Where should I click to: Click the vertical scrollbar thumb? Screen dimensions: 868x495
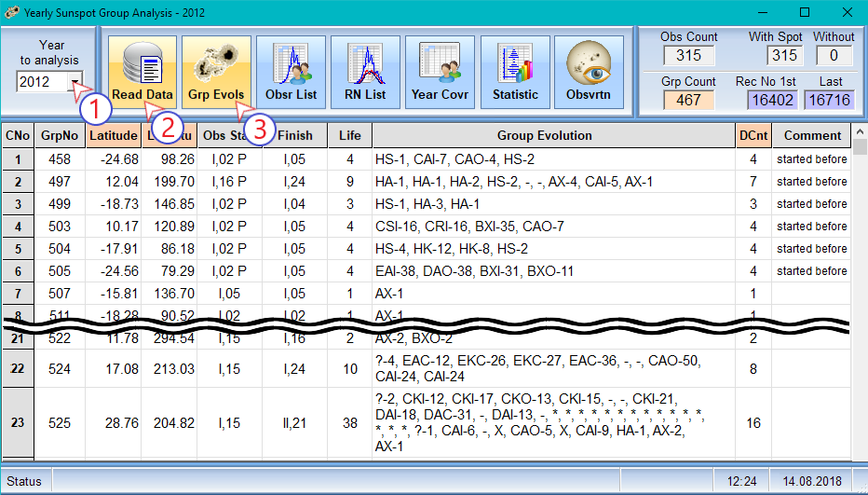[x=860, y=147]
